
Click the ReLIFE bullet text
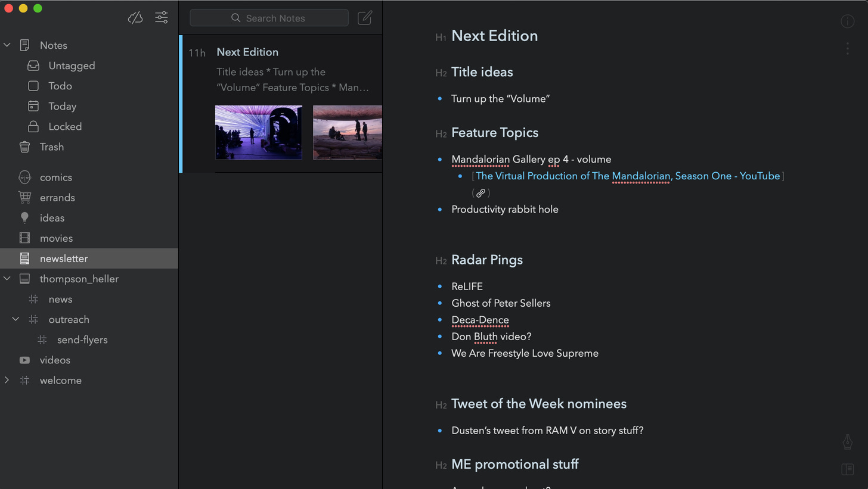tap(467, 286)
